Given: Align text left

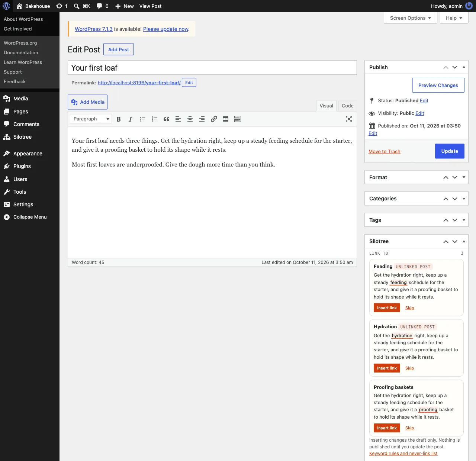Looking at the screenshot, I should [x=178, y=119].
